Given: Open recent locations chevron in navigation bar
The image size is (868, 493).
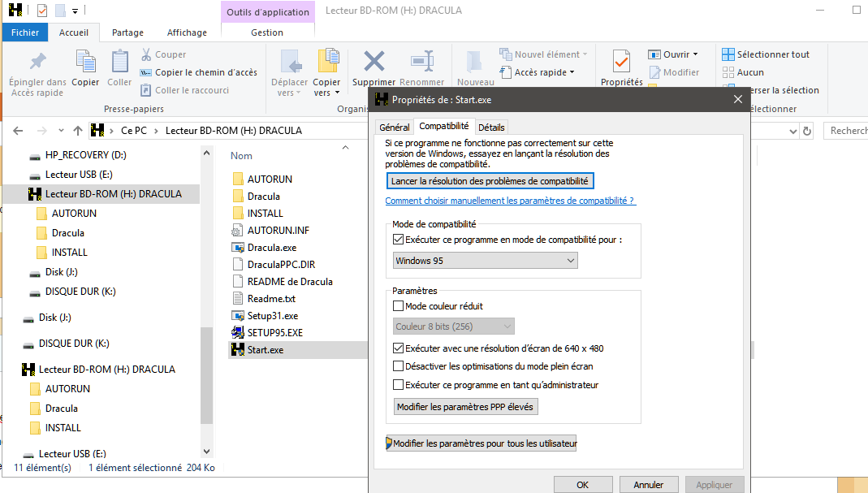Looking at the screenshot, I should 61,131.
